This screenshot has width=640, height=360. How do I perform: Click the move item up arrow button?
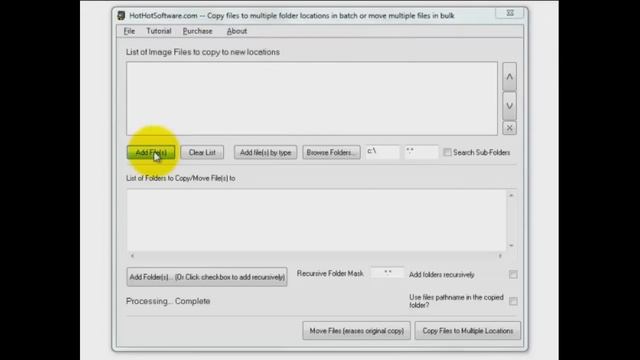(x=509, y=77)
